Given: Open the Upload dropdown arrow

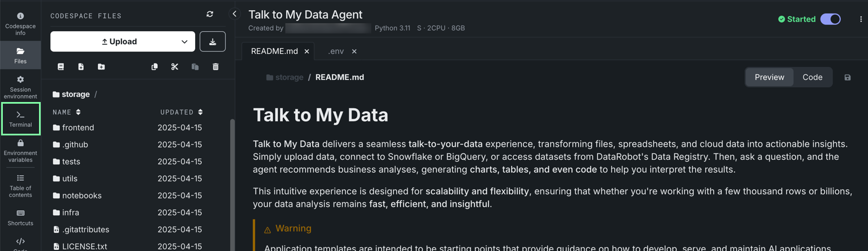Looking at the screenshot, I should [x=184, y=41].
